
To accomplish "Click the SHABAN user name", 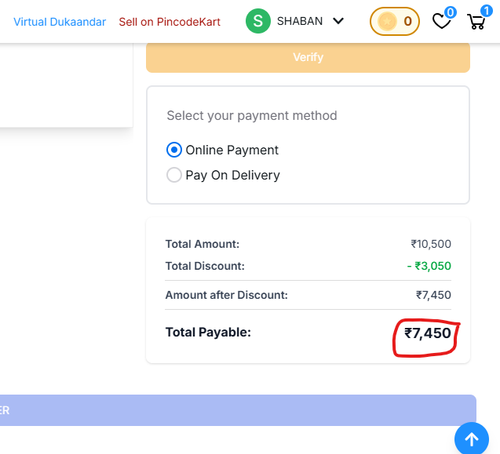I will 300,21.
